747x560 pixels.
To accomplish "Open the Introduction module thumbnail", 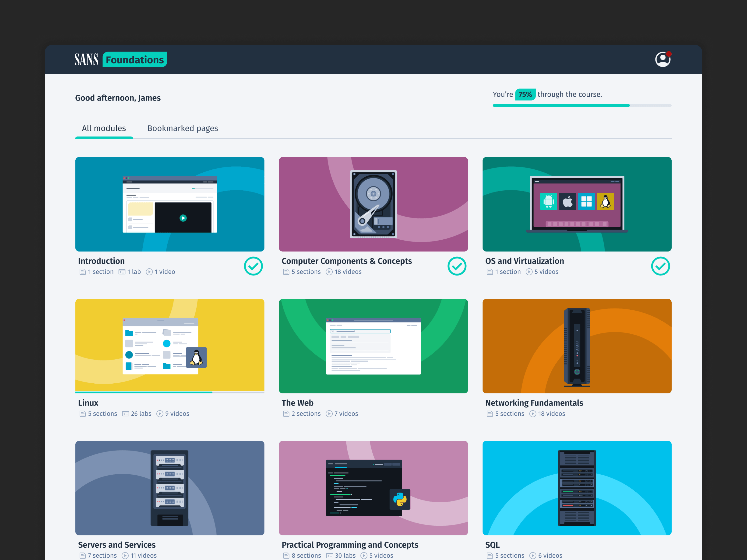I will [170, 204].
